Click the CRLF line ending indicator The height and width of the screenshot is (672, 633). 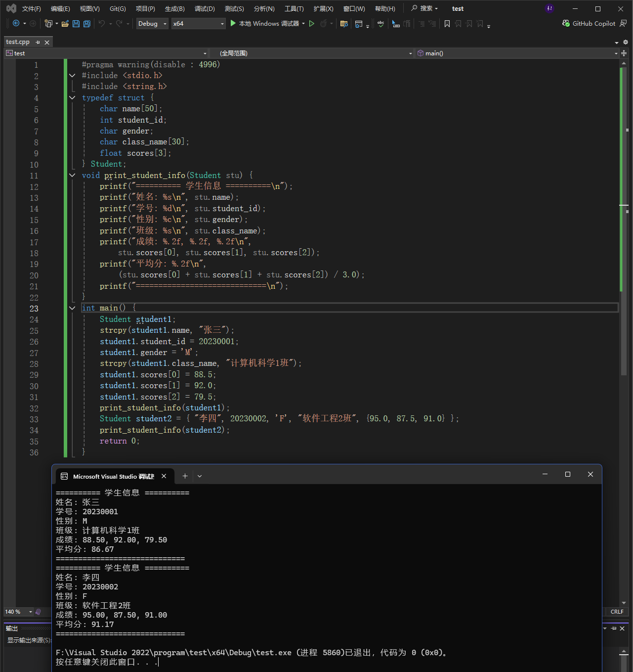[617, 612]
